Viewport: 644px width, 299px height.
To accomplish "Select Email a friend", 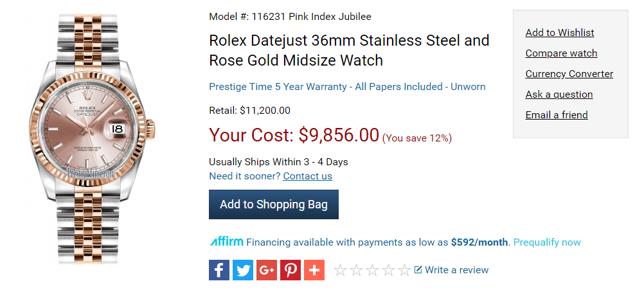I will (556, 115).
